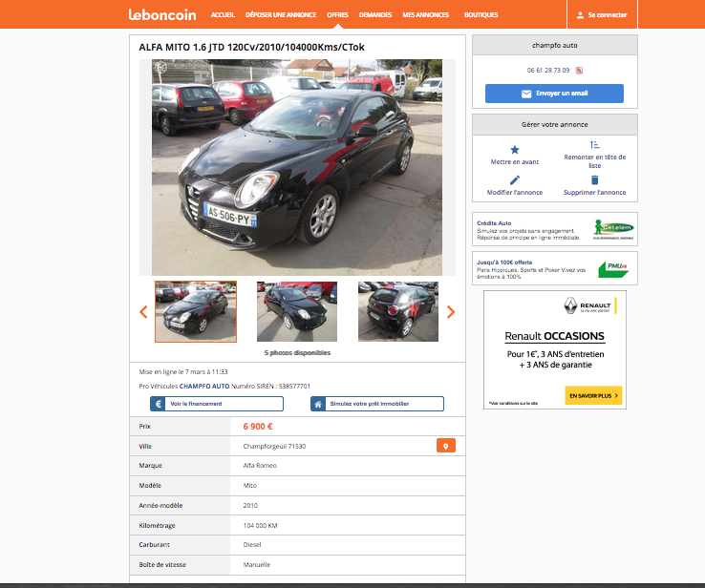Open MES ANNONCES

[426, 15]
